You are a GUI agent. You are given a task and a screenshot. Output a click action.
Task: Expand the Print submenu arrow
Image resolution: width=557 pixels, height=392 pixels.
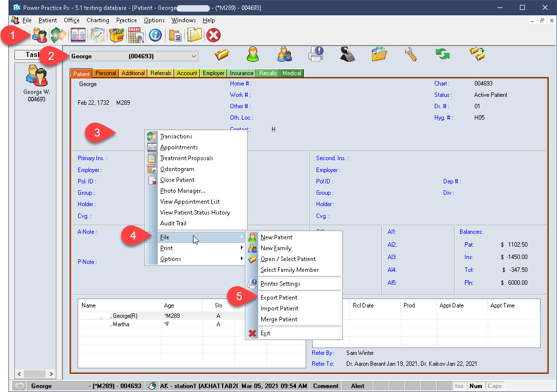[x=241, y=248]
